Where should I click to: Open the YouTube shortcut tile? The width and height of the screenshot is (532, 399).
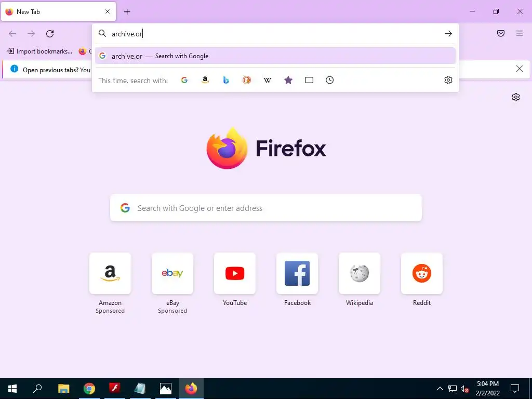235,273
